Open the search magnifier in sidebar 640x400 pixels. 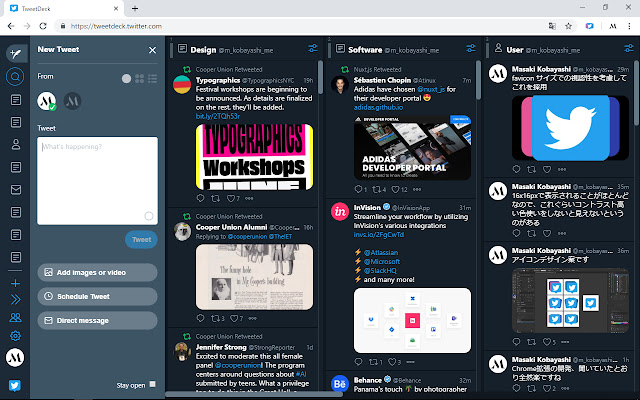click(x=15, y=76)
